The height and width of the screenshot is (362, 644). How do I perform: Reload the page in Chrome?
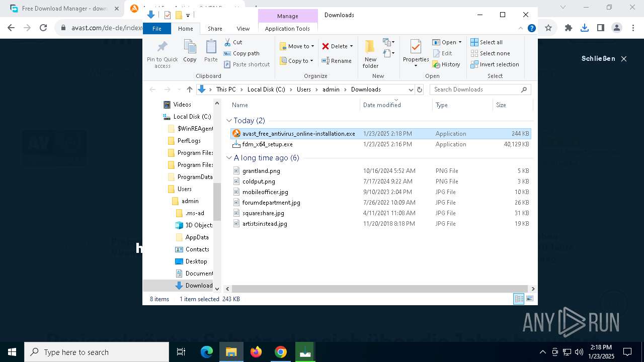(x=43, y=28)
